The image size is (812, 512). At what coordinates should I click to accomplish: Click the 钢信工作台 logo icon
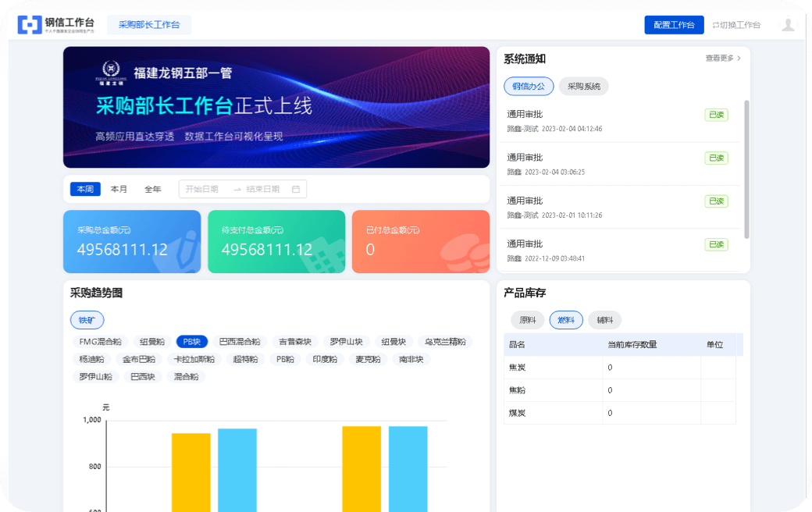click(30, 25)
